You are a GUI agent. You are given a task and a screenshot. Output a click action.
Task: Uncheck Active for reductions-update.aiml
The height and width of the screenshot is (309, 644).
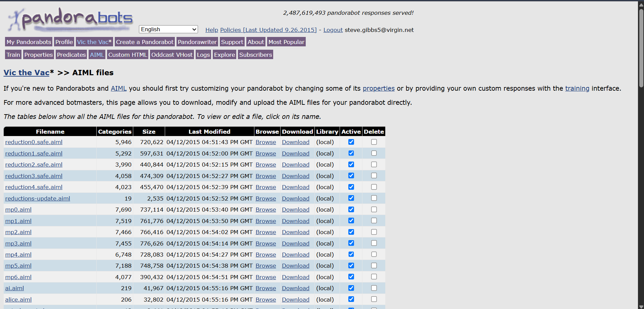tap(351, 198)
